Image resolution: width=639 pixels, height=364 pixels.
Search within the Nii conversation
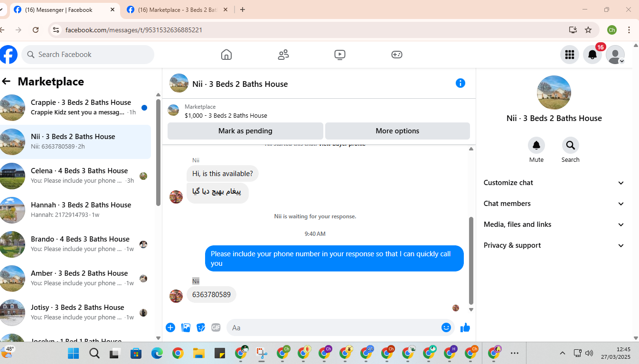[570, 145]
